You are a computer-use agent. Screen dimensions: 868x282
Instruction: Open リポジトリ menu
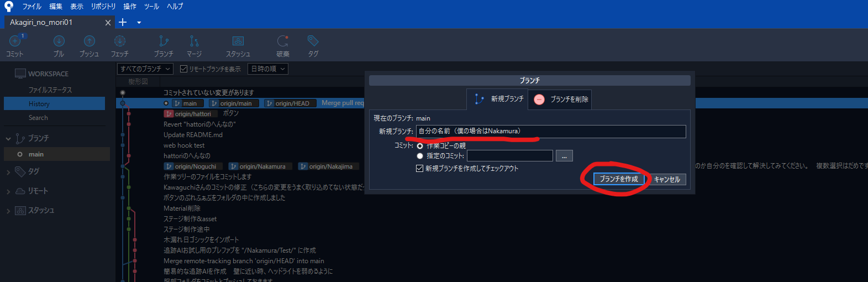(103, 6)
